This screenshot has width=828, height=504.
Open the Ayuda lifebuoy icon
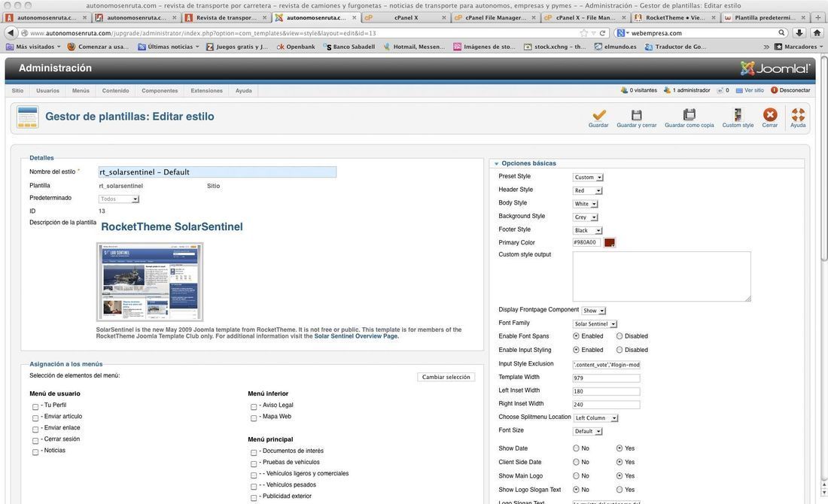pyautogui.click(x=798, y=114)
